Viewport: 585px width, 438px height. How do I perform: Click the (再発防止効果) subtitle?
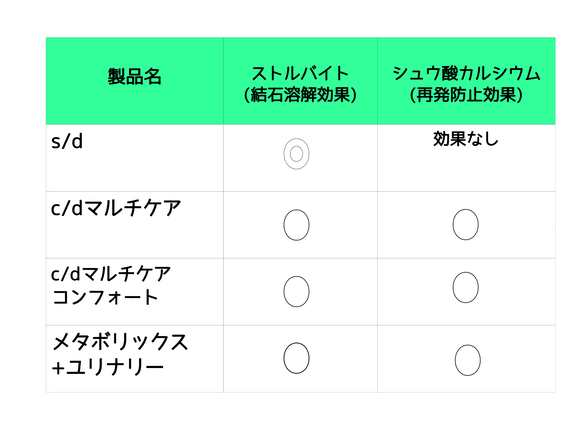coord(466,95)
